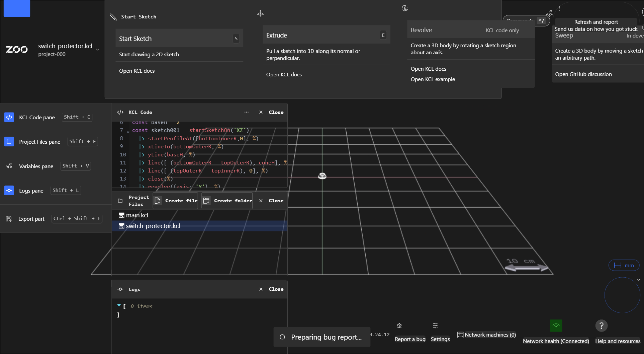Open GitHub discussion under Sweep
This screenshot has height=354, width=644.
583,74
